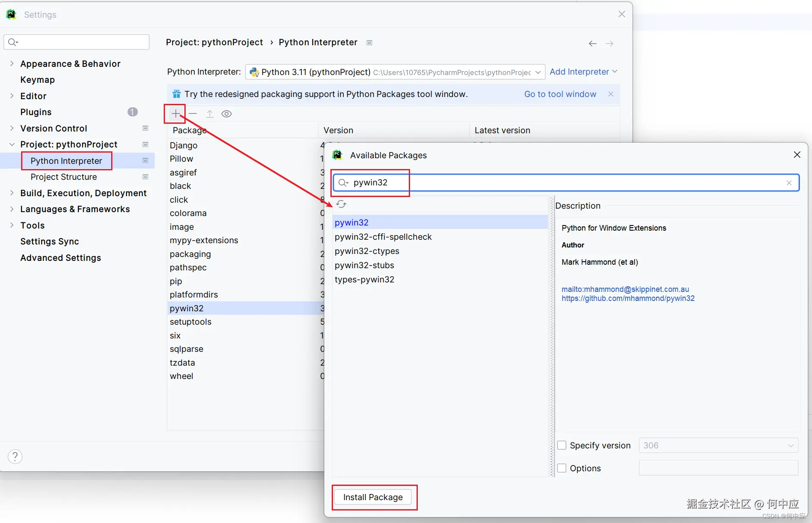Click the Latest version column header
812x523 pixels.
545,130
